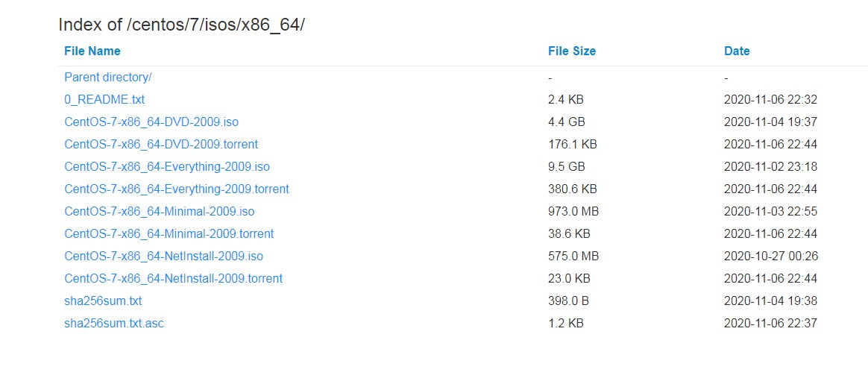Screen dimensions: 868x390
Task: Click the Index of /centos/7/isos/x86_64/ heading
Action: tap(181, 25)
